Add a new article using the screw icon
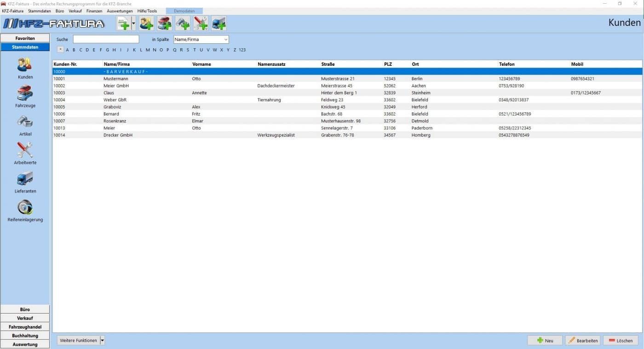This screenshot has width=644, height=349. [x=183, y=23]
